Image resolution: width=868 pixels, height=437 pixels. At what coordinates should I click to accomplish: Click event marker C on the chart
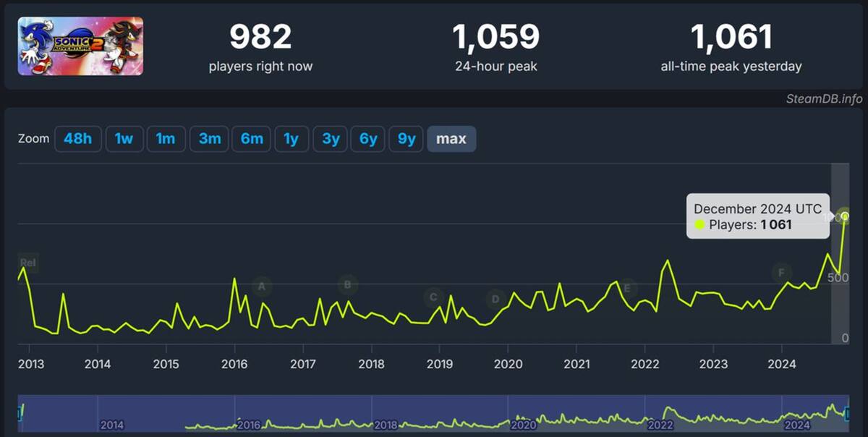(433, 297)
